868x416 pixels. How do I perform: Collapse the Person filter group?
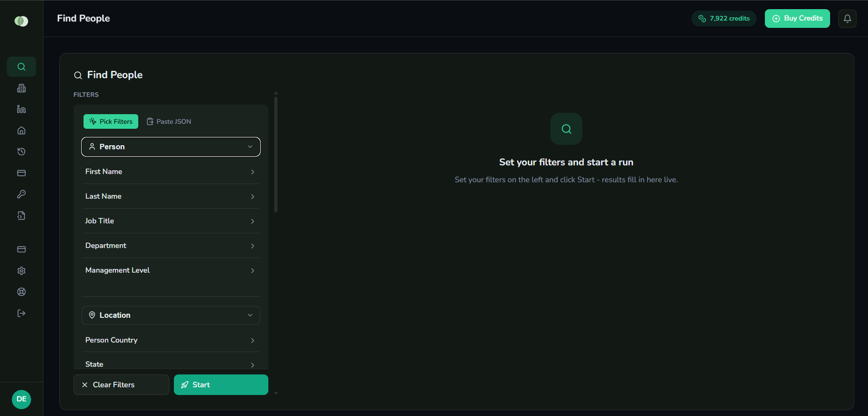tap(171, 147)
